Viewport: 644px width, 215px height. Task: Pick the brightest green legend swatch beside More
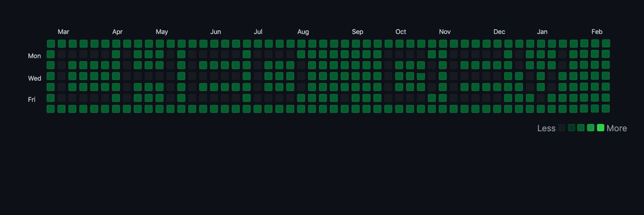click(x=600, y=128)
